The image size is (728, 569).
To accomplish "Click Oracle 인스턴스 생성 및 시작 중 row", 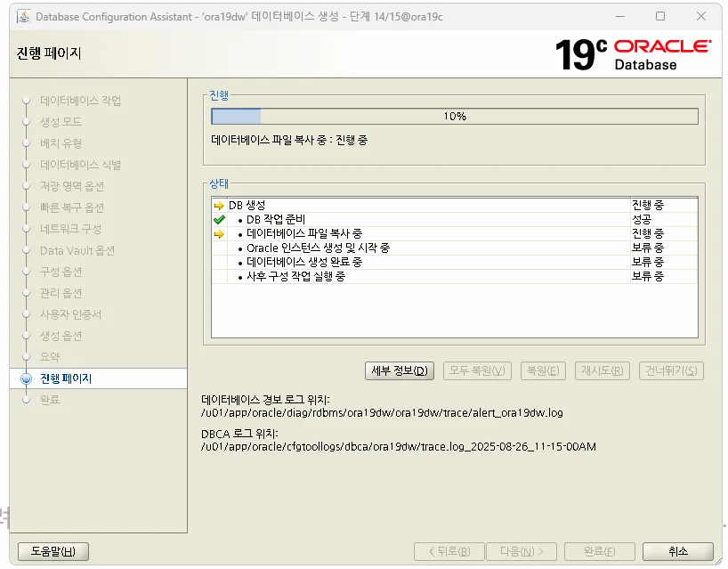I will [455, 248].
